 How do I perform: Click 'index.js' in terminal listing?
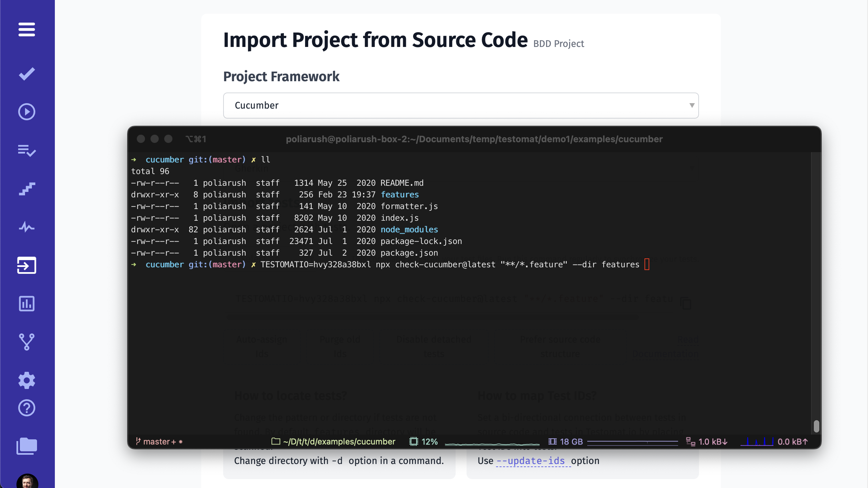400,218
